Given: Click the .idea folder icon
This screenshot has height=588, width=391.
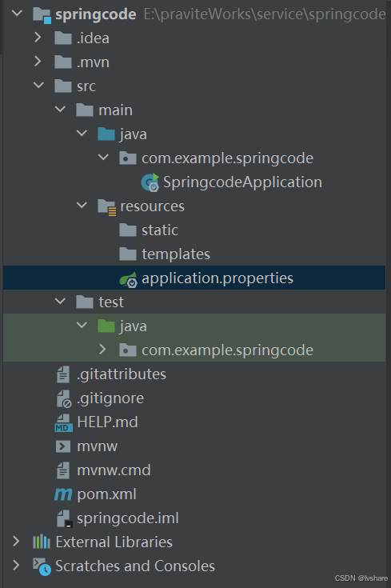Looking at the screenshot, I should pyautogui.click(x=63, y=38).
